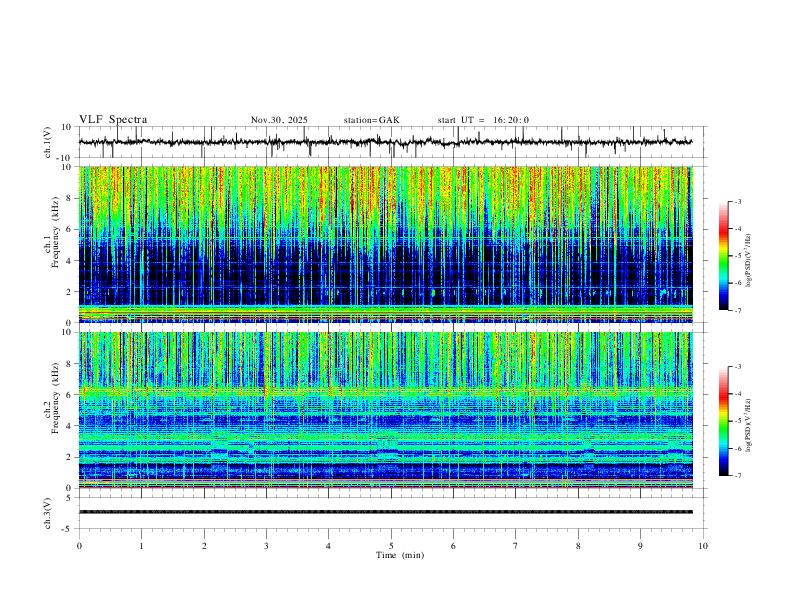Click the "Time (min)" axis title
792x612 pixels.
point(400,555)
